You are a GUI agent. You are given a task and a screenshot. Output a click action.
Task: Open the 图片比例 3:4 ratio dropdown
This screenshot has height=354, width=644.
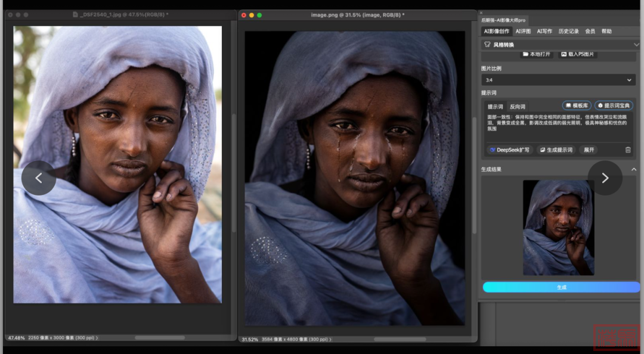click(558, 80)
